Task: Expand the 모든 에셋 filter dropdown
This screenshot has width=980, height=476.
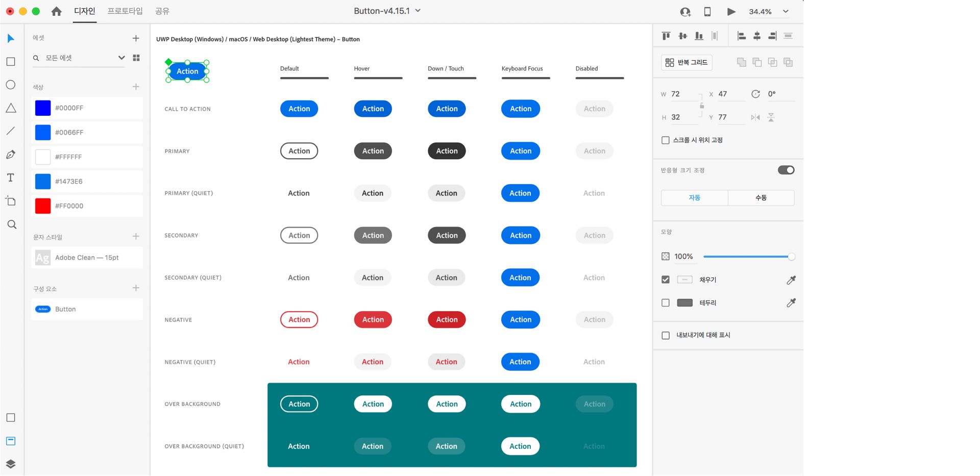Action: tap(121, 58)
